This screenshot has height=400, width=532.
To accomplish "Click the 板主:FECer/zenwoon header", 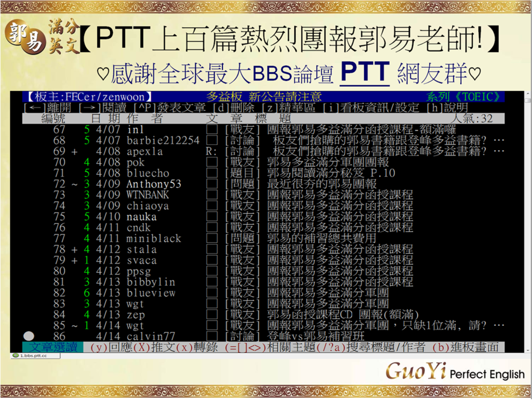I will pyautogui.click(x=89, y=97).
